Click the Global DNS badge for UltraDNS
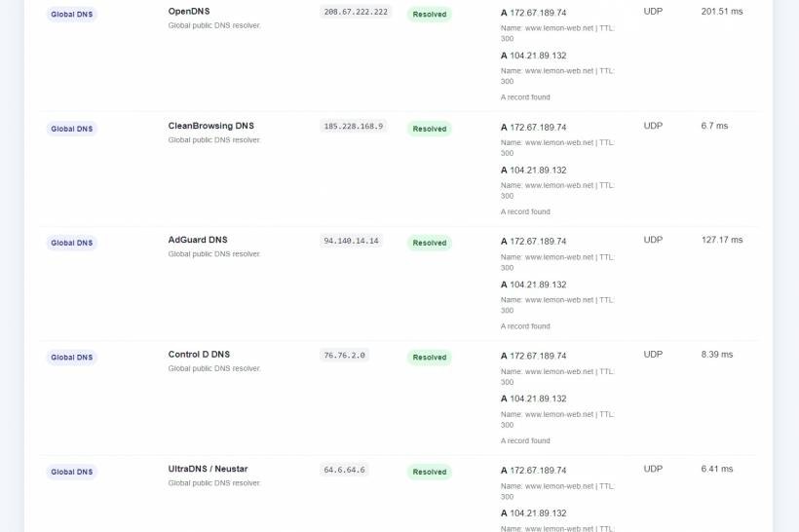The image size is (799, 532). pos(72,472)
